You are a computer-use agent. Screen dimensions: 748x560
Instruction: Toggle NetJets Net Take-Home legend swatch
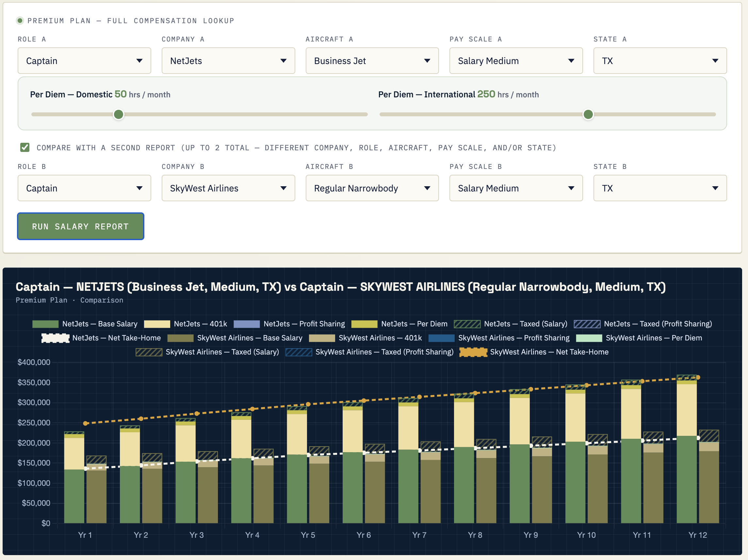click(56, 338)
